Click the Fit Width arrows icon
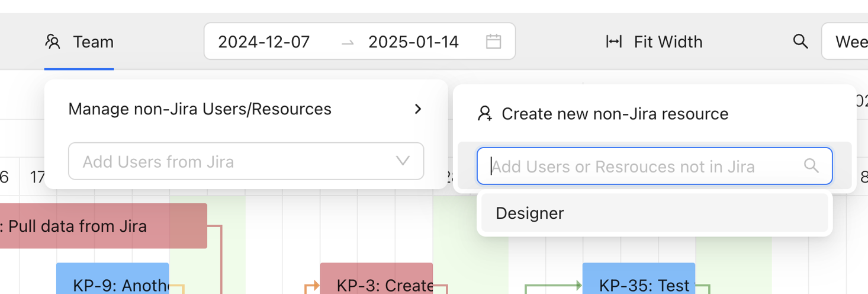Image resolution: width=868 pixels, height=294 pixels. point(613,42)
